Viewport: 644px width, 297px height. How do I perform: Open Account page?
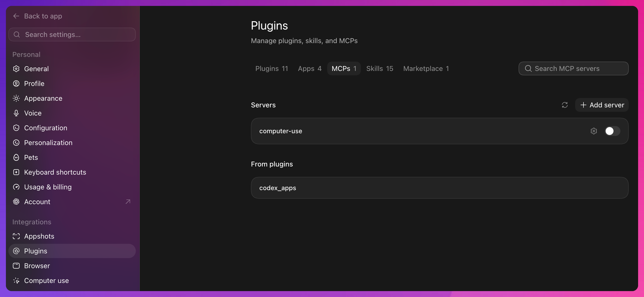[72, 202]
